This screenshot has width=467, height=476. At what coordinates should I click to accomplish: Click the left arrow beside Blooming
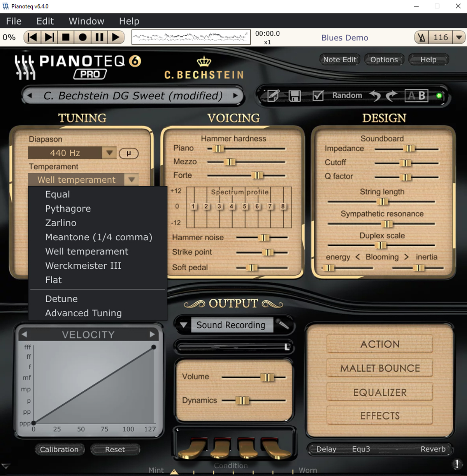pyautogui.click(x=357, y=257)
